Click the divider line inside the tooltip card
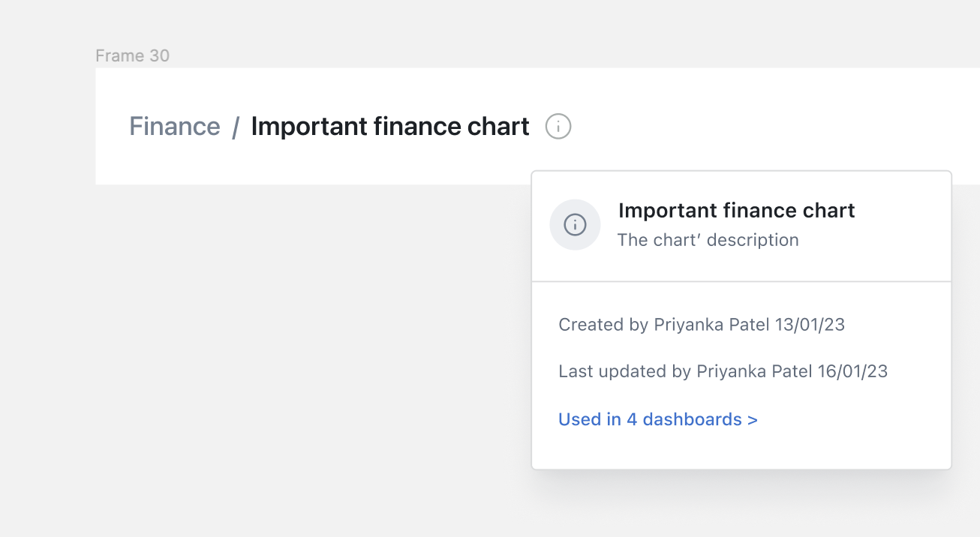980x537 pixels. pyautogui.click(x=741, y=282)
